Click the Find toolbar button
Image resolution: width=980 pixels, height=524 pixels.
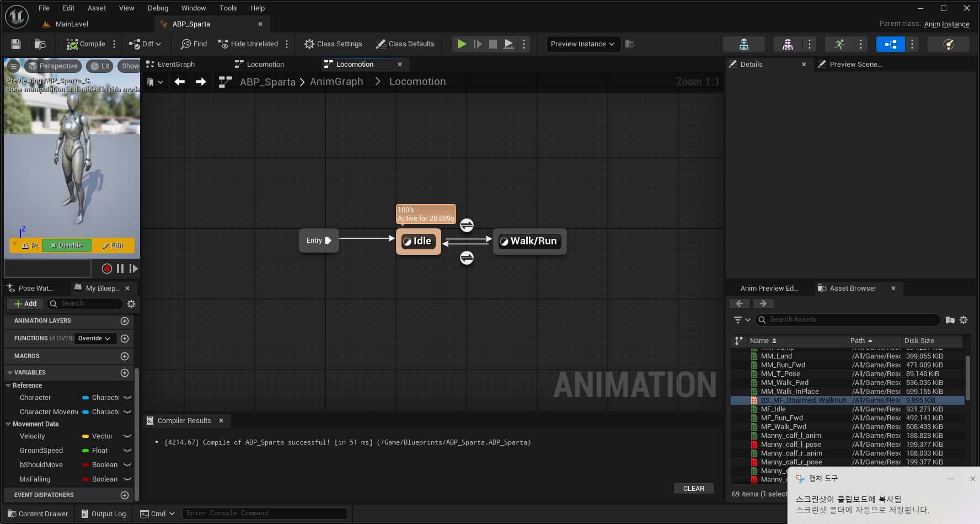(194, 44)
